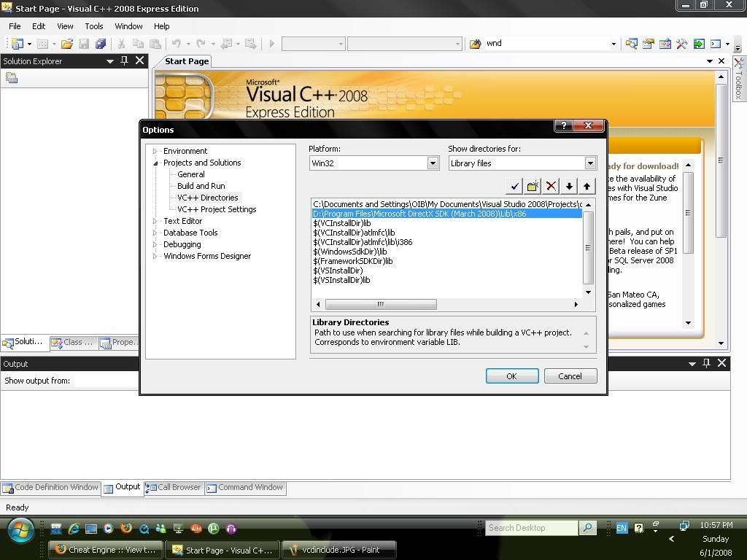Open the Solution Explorer toolbar icon
Screen dimensions: 747x560
click(x=631, y=44)
